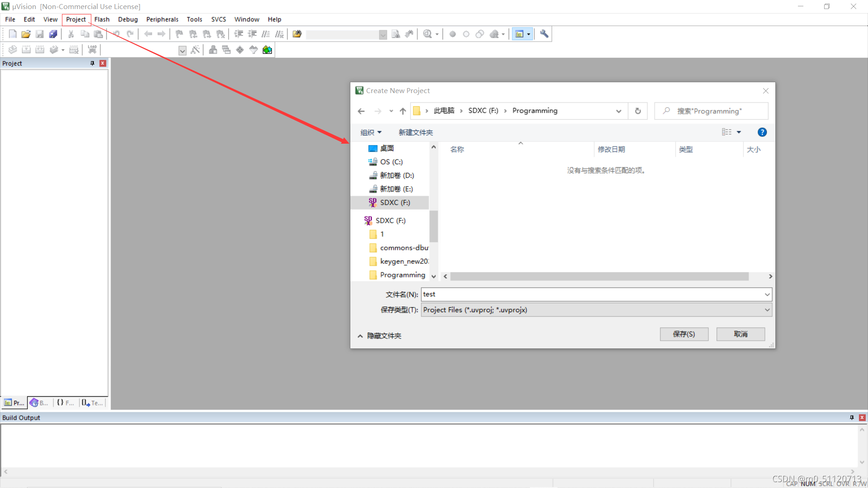Image resolution: width=868 pixels, height=488 pixels.
Task: Expand the file name dropdown
Action: tap(767, 295)
